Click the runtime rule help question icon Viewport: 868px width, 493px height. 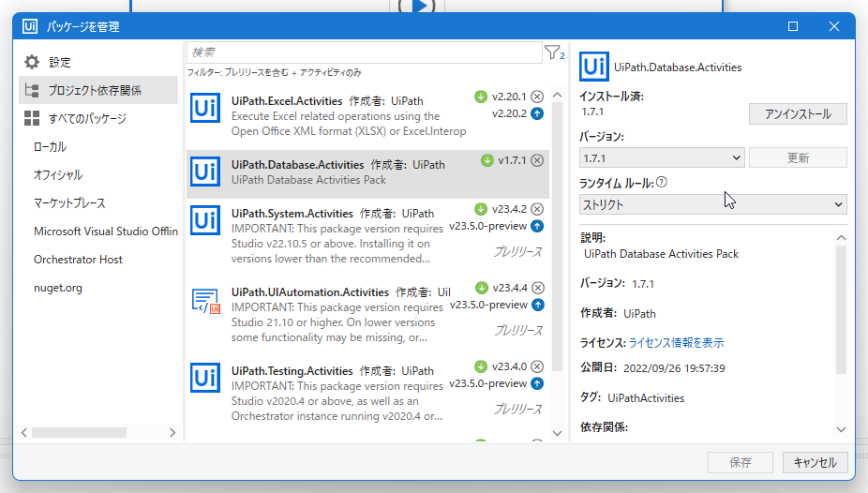pos(661,182)
